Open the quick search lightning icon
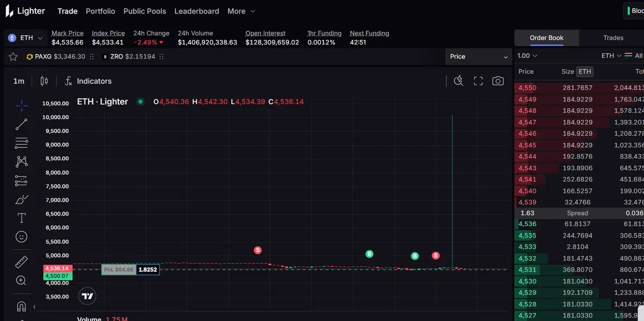This screenshot has height=321, width=644. click(x=458, y=81)
